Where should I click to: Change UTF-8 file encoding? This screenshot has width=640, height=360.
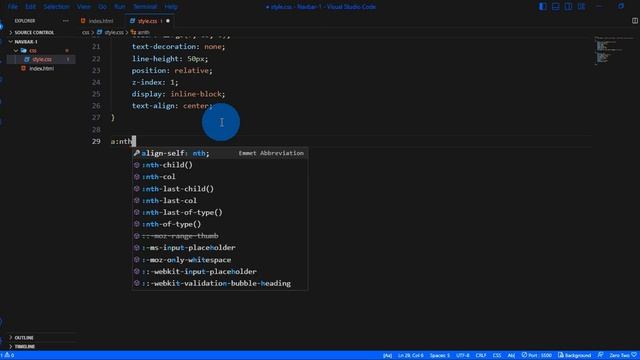point(462,356)
